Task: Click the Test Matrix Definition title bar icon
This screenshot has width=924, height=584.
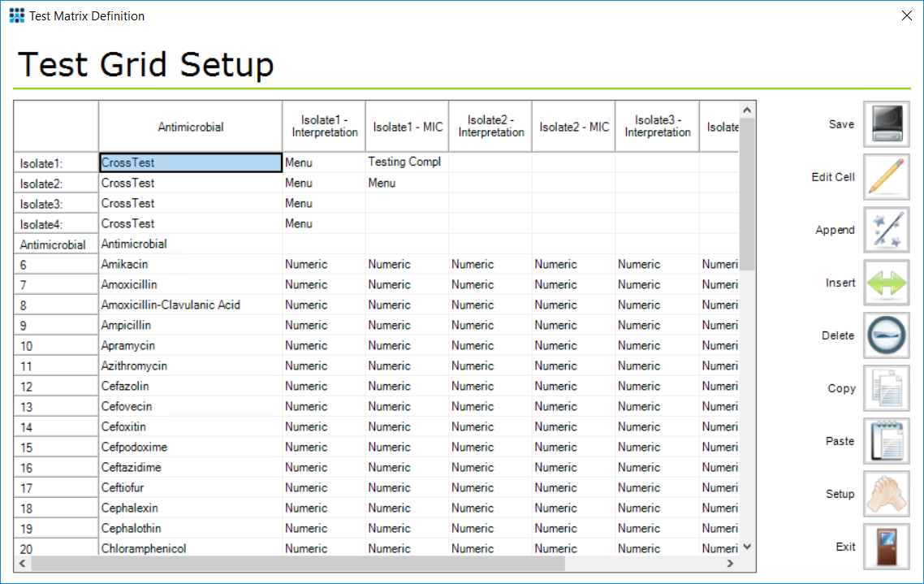Action: point(16,15)
